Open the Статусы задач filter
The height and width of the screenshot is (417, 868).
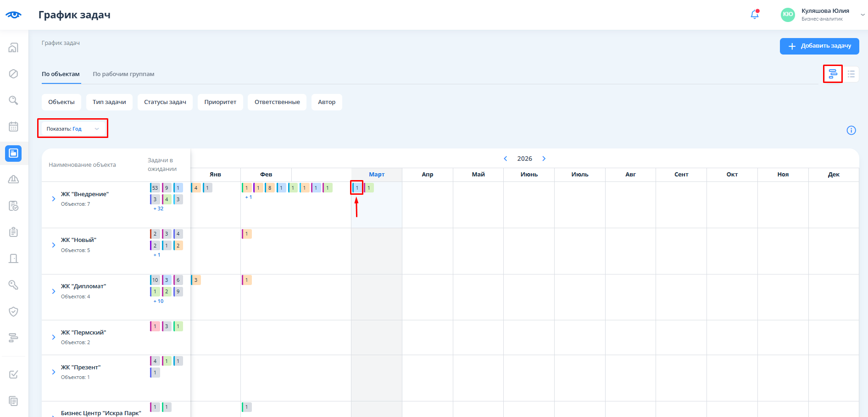[x=165, y=102]
